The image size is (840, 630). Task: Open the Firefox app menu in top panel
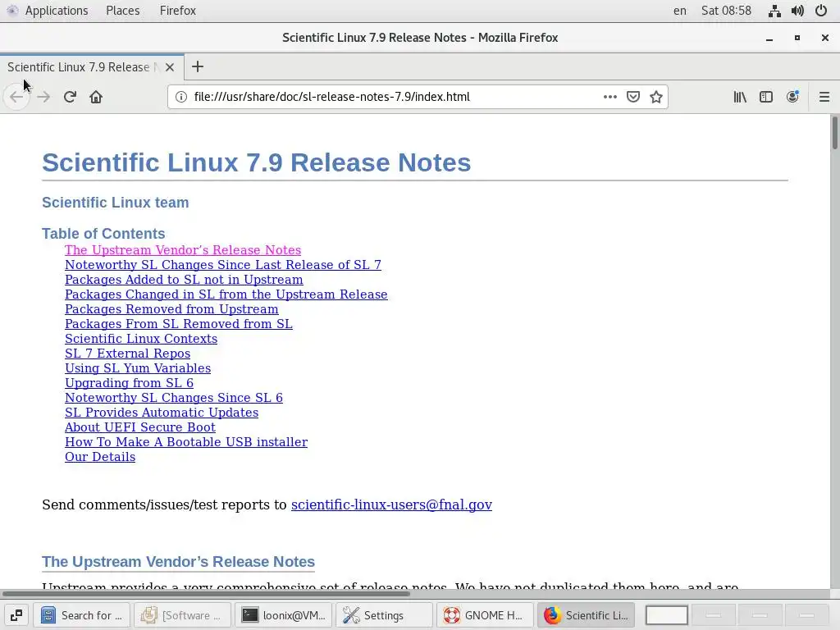click(x=178, y=11)
